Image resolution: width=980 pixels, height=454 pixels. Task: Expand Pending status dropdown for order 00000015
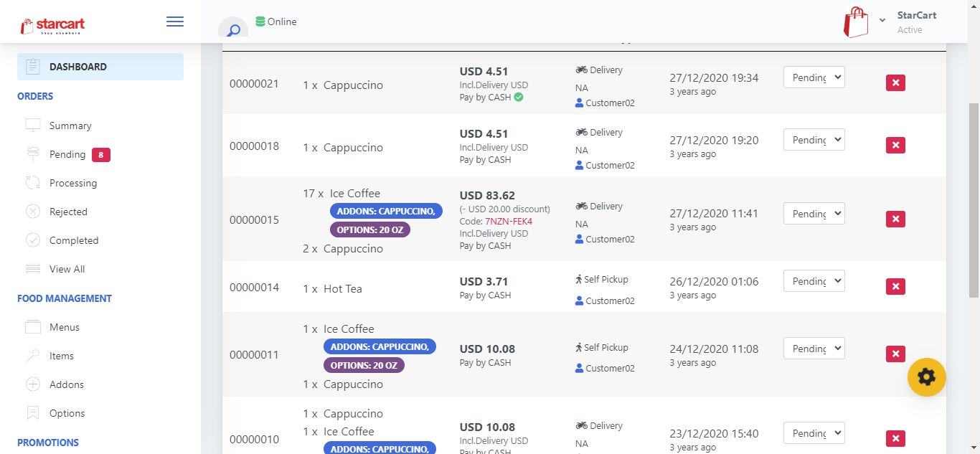coord(814,214)
